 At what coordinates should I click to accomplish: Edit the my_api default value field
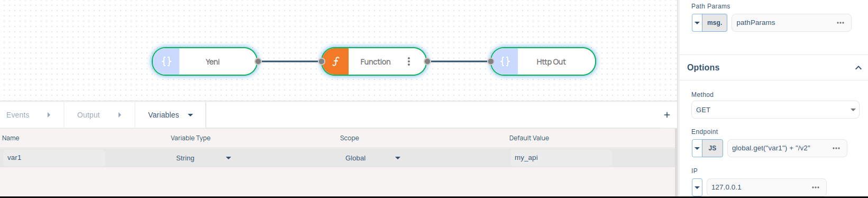click(x=562, y=158)
